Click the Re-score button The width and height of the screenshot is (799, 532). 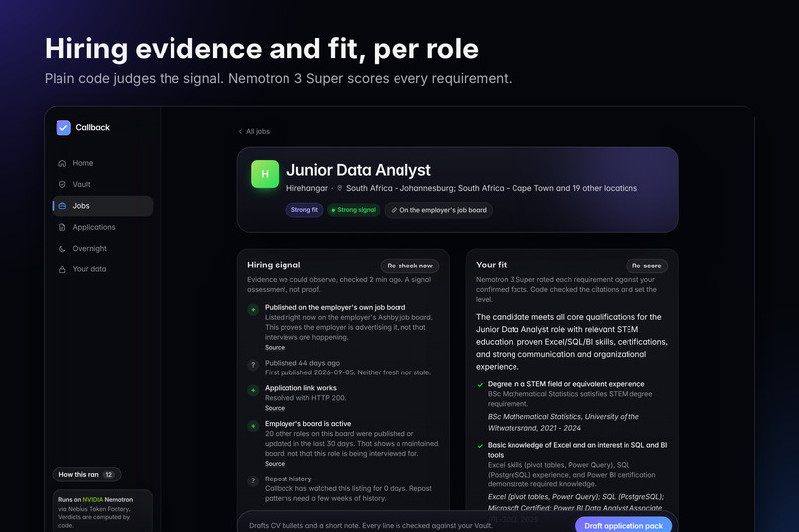pos(646,266)
